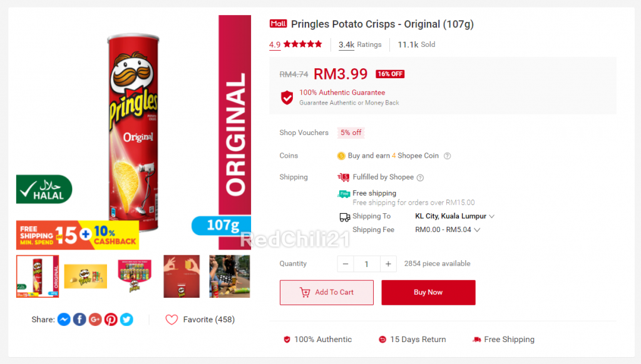Screen dimensions: 641x364
Task: Click Add To Cart button
Action: coord(327,293)
